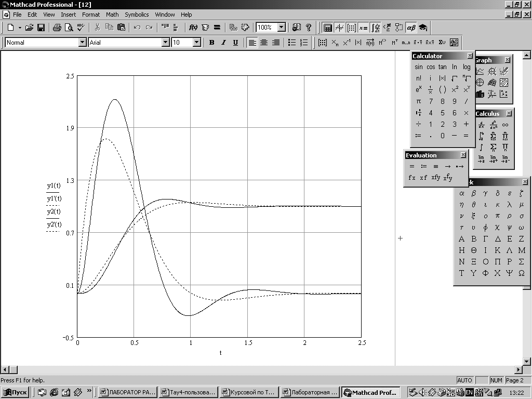
Task: Insert infinity symbol from Calculus palette
Action: click(x=505, y=125)
